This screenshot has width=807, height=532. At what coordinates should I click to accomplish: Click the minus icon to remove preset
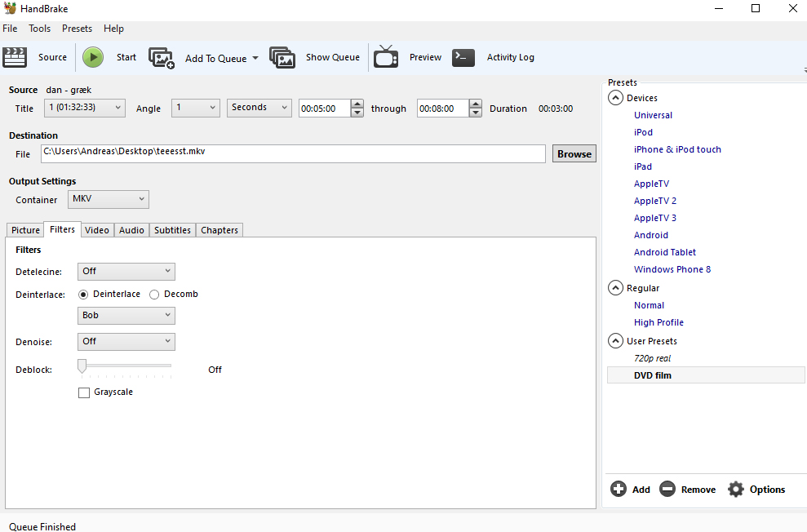pyautogui.click(x=667, y=489)
